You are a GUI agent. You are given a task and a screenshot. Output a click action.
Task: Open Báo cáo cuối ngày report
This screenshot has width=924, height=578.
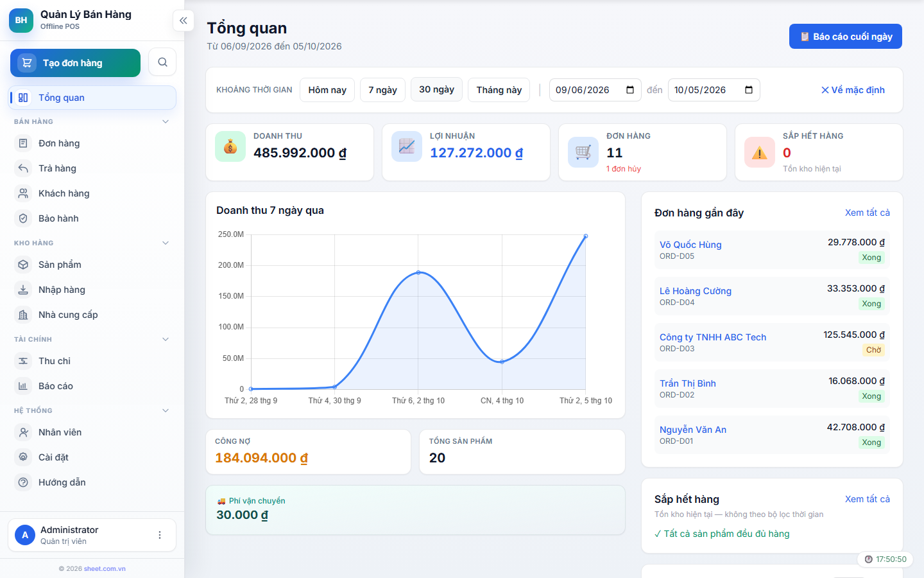(x=846, y=37)
